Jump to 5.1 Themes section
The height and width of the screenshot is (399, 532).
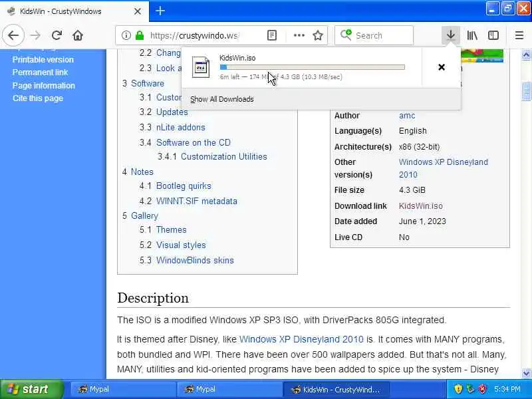(x=163, y=229)
